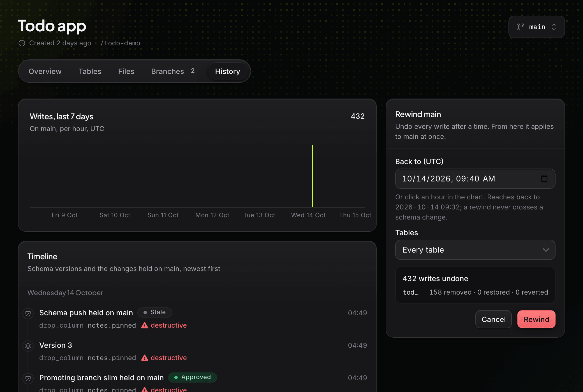Image resolution: width=583 pixels, height=392 pixels.
Task: Click the warning icon in Schema push row
Action: coord(144,325)
